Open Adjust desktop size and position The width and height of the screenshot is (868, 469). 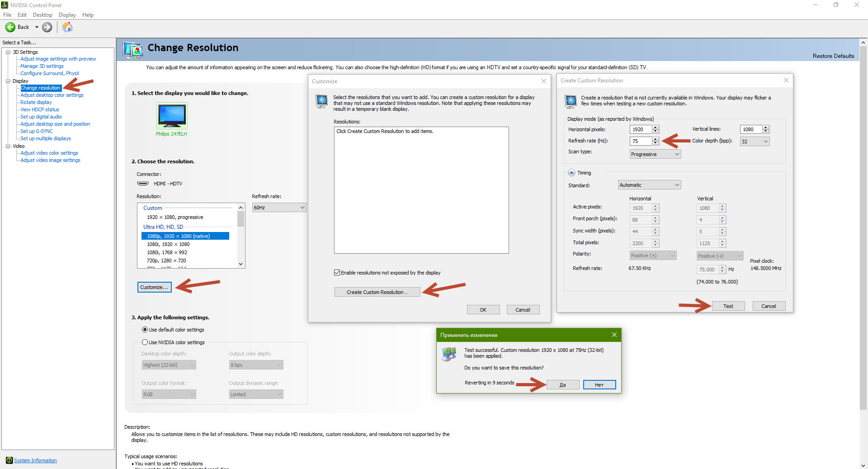click(x=55, y=124)
